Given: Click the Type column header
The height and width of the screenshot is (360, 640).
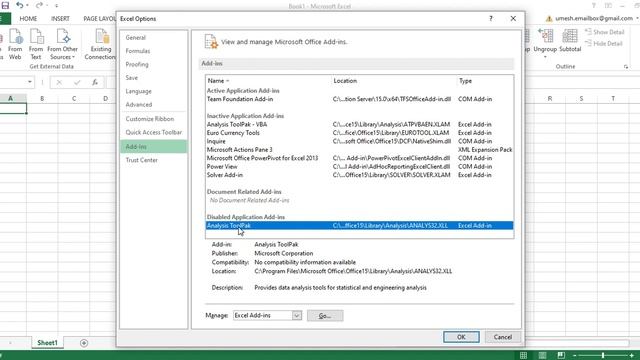Looking at the screenshot, I should pyautogui.click(x=485, y=81).
